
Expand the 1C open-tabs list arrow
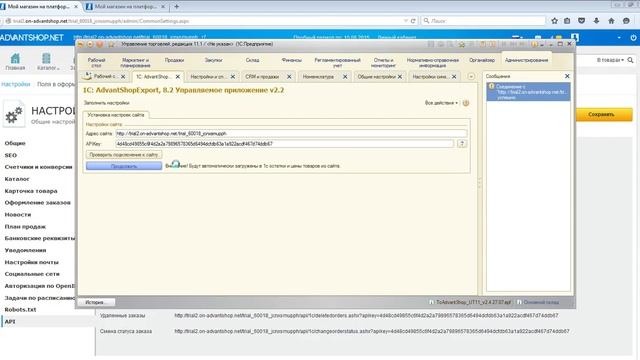pos(471,76)
